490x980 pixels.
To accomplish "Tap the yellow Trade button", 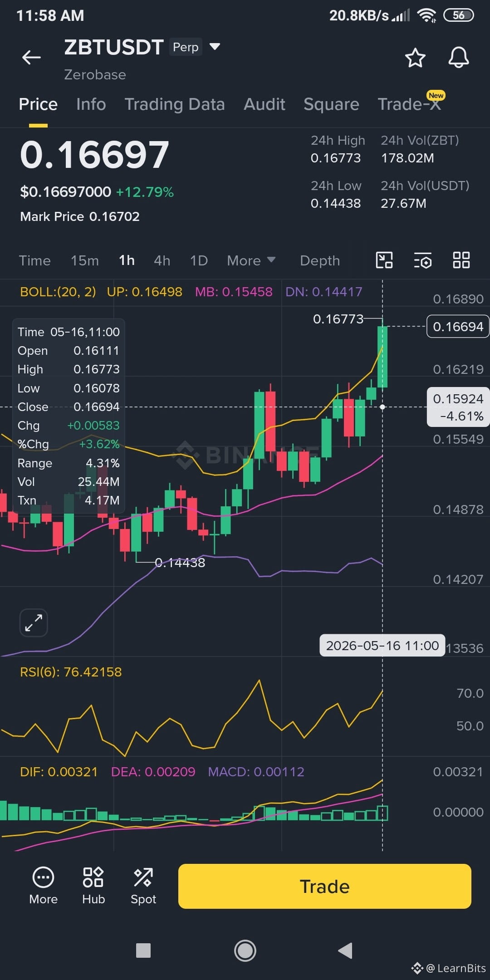I will click(325, 886).
